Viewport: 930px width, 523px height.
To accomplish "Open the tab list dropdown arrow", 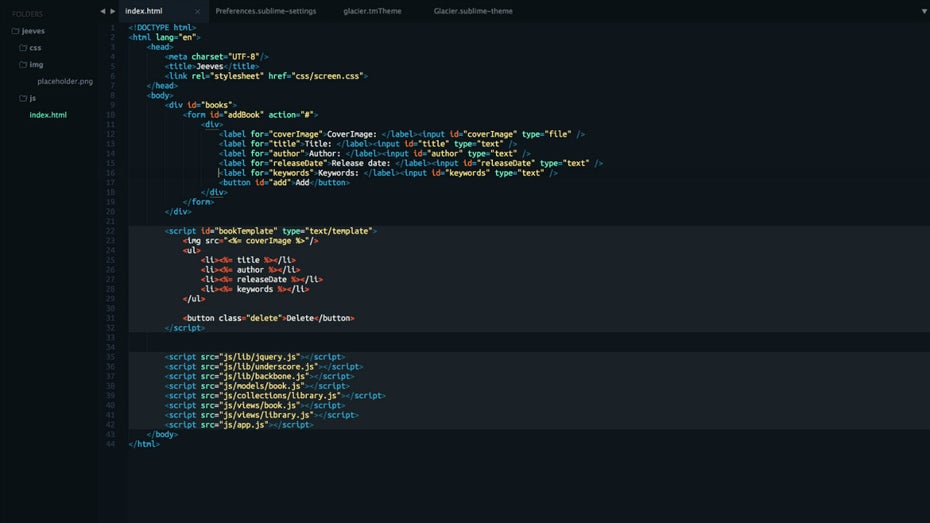I will 923,11.
